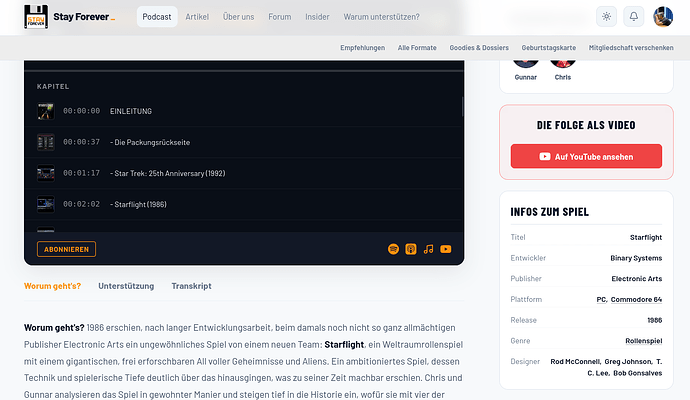Open the Binary Systems developer link
690x400 pixels.
(x=636, y=258)
